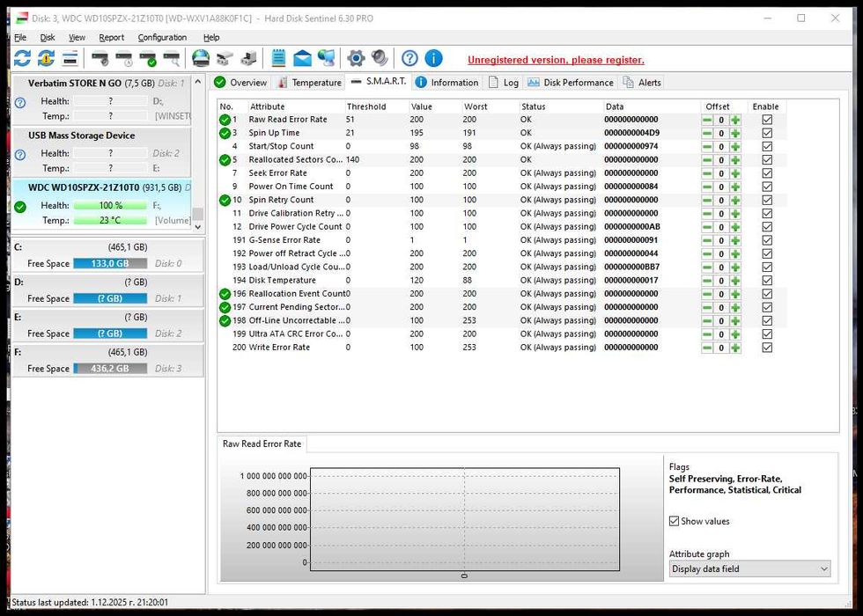Open settings via the gear toolbar icon
Screen dimensions: 863x616
pyautogui.click(x=356, y=59)
